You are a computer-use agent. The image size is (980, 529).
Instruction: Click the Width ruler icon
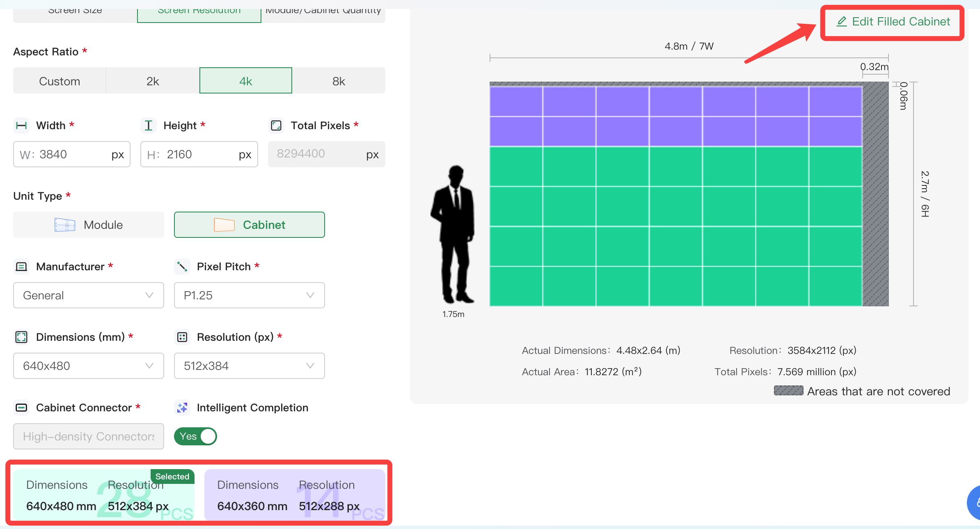pos(21,125)
